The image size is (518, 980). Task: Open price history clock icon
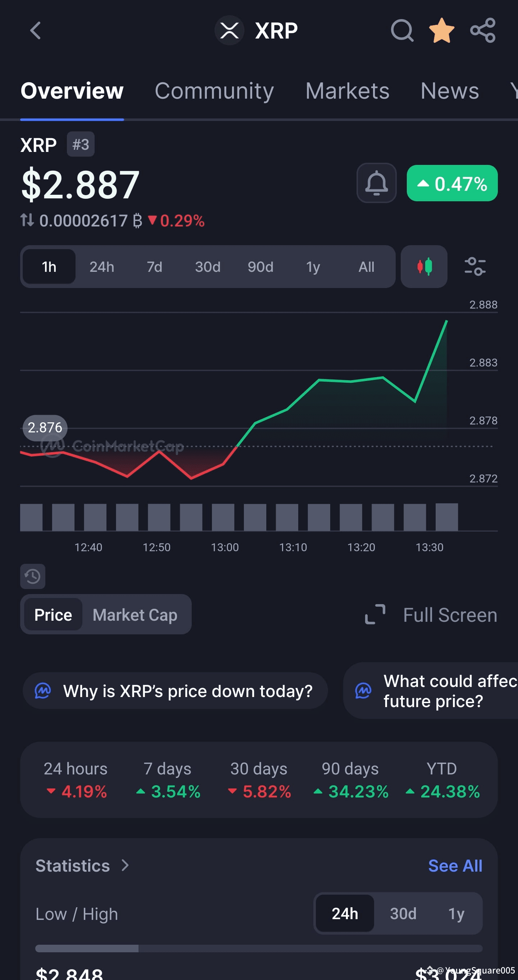pyautogui.click(x=33, y=576)
